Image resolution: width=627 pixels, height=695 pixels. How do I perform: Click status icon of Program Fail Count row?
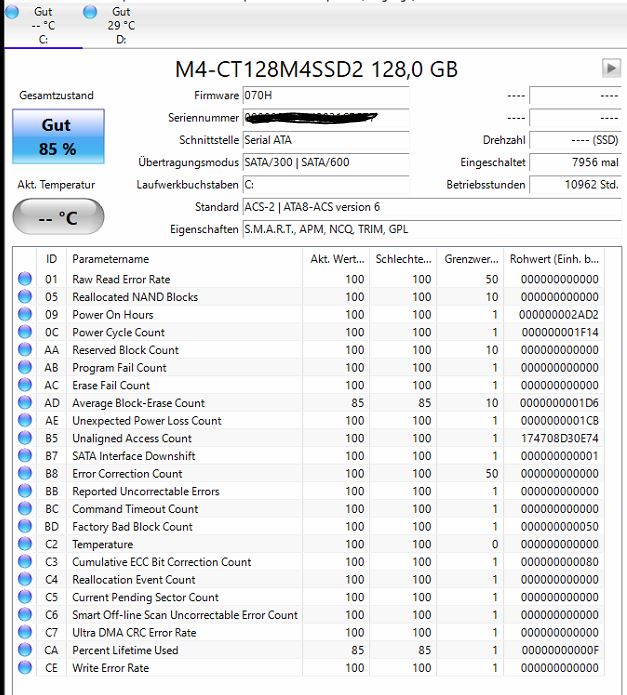click(25, 367)
